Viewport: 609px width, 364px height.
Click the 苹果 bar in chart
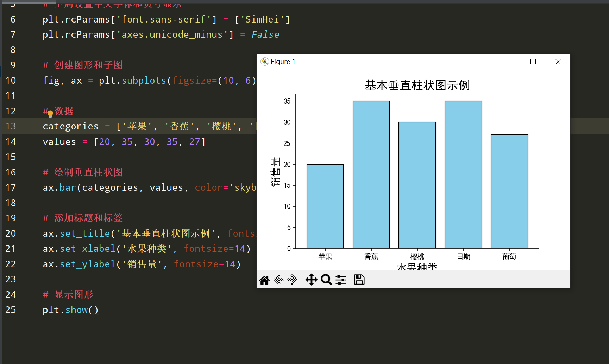click(325, 206)
